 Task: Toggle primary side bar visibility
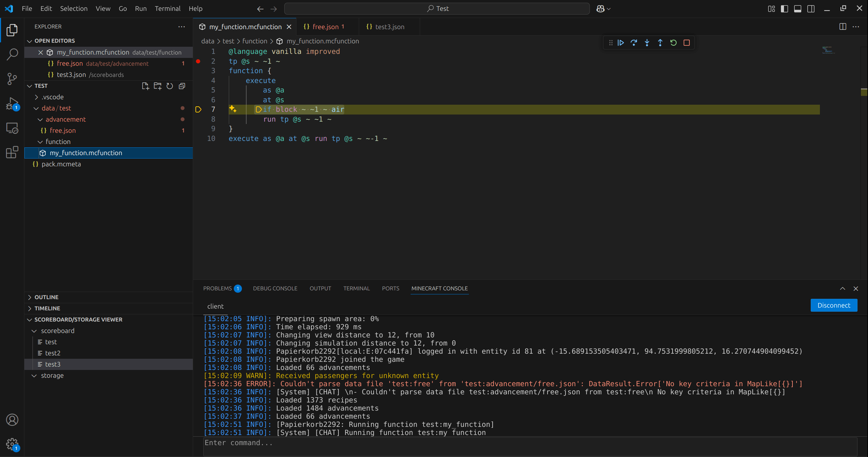coord(784,9)
